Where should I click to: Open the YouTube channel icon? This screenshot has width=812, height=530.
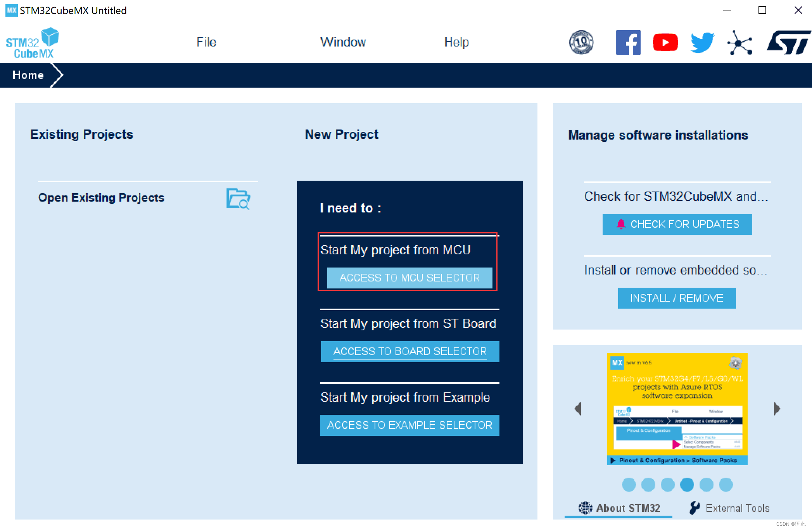click(665, 42)
